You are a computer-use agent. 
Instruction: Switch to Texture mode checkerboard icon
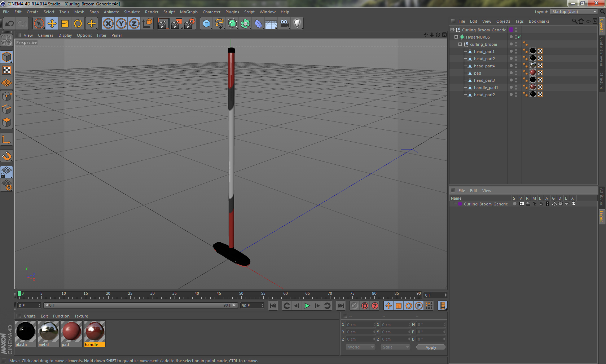coord(6,70)
